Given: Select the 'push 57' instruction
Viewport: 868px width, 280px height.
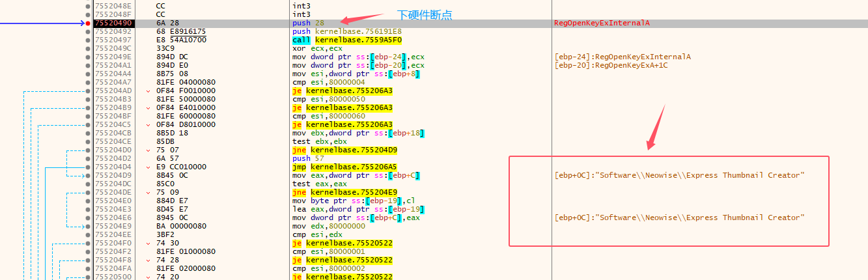Looking at the screenshot, I should [309, 158].
